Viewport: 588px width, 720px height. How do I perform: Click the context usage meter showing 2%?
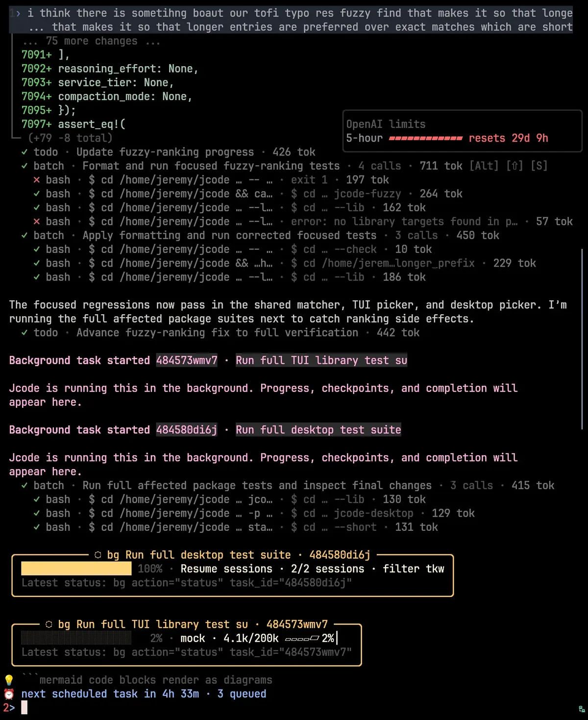click(310, 638)
